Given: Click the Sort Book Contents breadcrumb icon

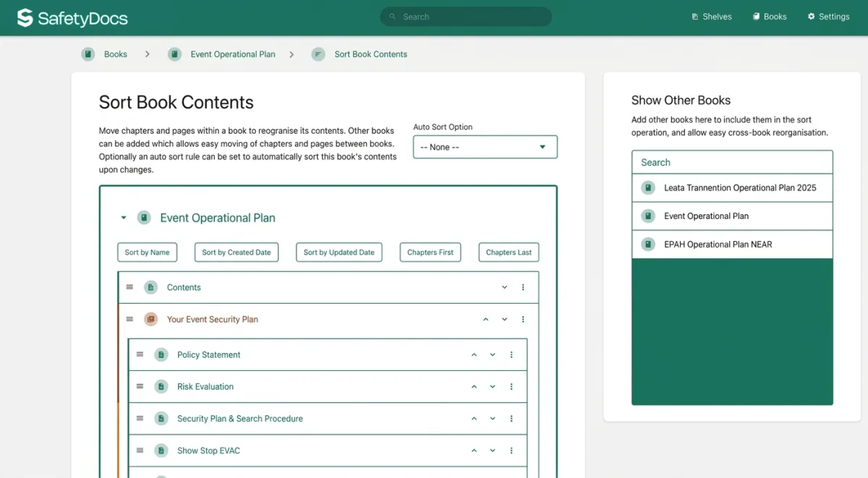Looking at the screenshot, I should 318,54.
